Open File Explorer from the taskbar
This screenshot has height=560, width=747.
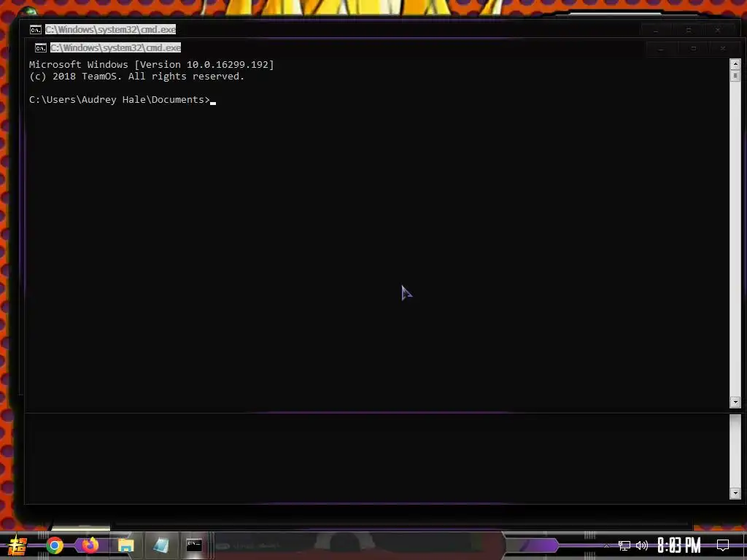(x=125, y=545)
